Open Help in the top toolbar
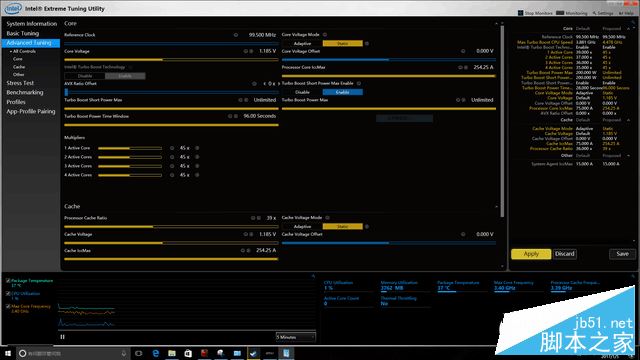640x360 pixels. [626, 13]
